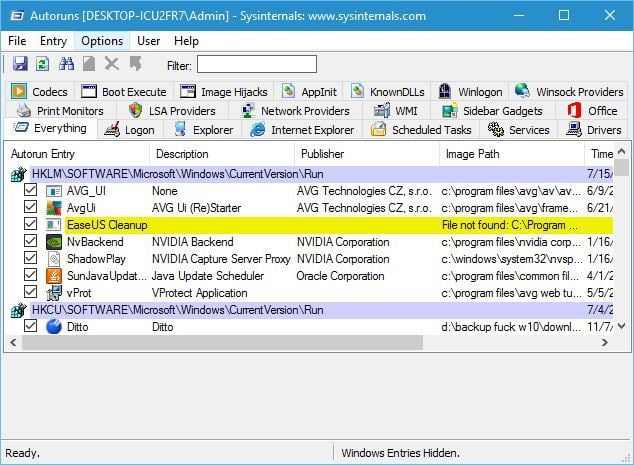Click the AVG_UI entry icon
The image size is (634, 465).
(53, 191)
